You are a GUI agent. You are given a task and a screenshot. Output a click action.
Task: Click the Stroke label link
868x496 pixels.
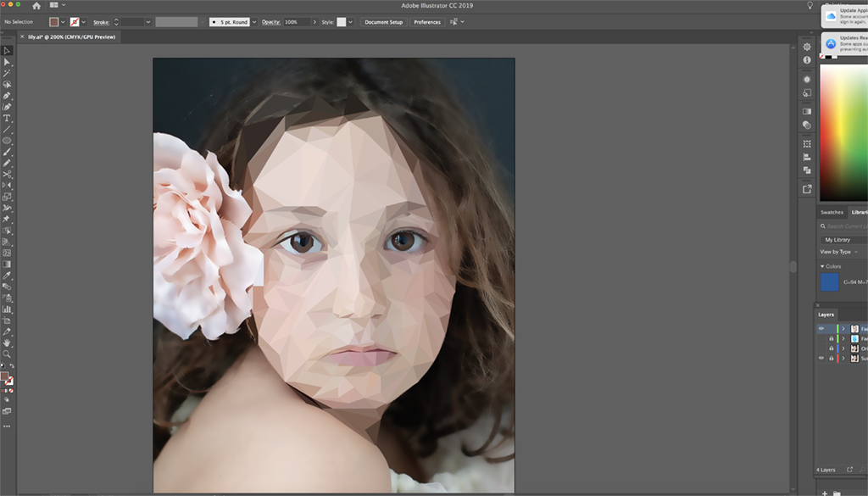pos(101,22)
